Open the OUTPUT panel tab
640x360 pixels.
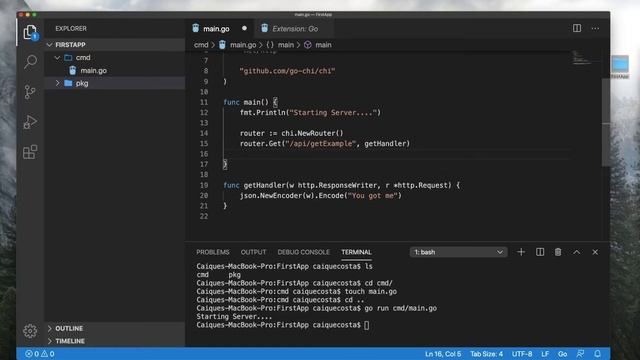point(253,252)
